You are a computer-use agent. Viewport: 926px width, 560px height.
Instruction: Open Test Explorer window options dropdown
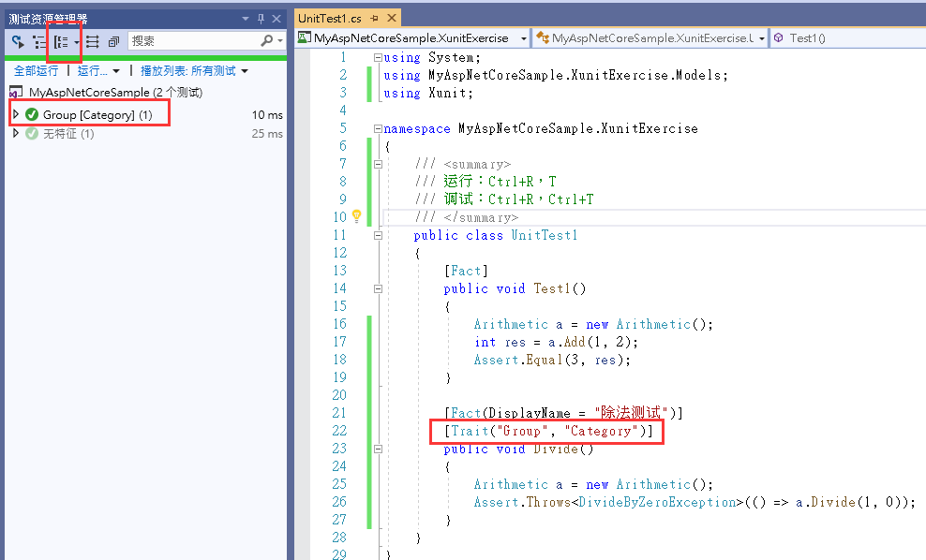245,19
